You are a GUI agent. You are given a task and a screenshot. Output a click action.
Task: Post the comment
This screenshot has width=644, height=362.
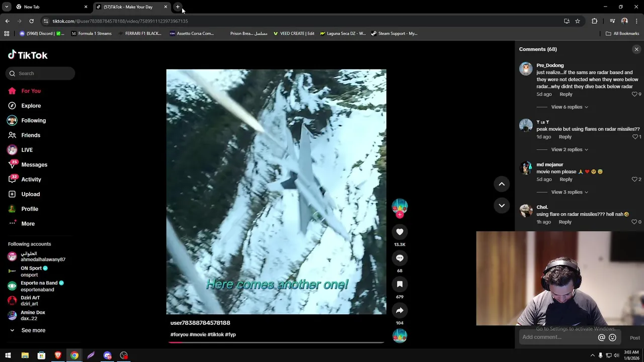634,338
